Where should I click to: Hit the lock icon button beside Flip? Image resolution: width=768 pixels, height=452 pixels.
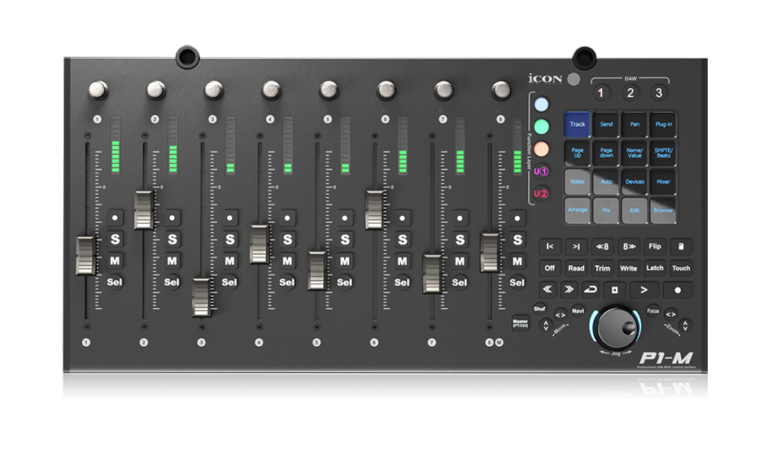click(681, 247)
